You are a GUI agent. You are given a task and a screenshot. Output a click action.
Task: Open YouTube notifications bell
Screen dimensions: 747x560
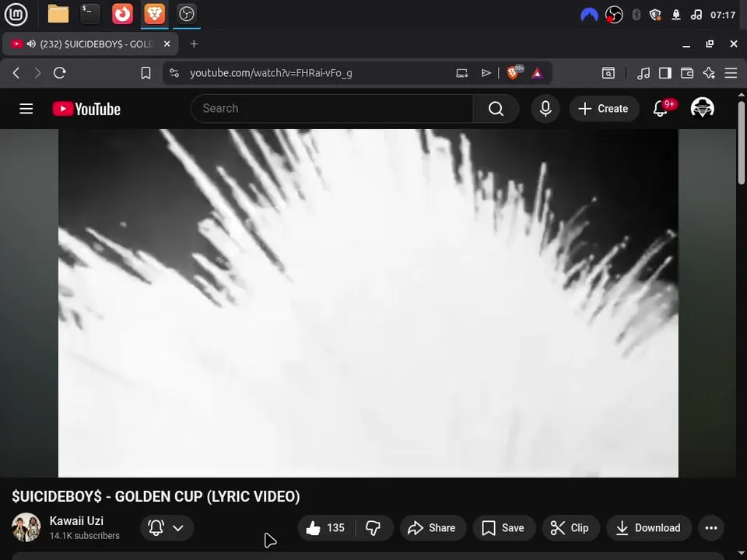pyautogui.click(x=661, y=109)
